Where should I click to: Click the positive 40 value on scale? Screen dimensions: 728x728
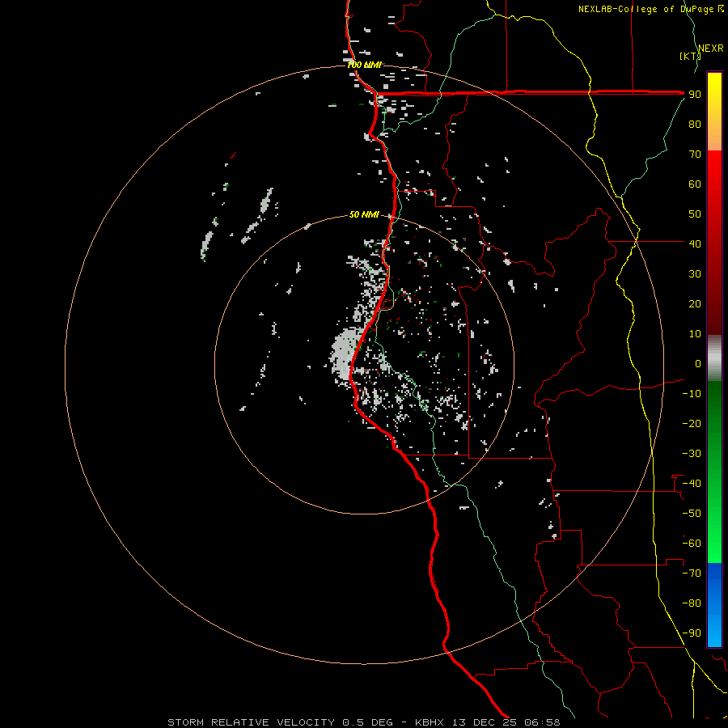695,243
